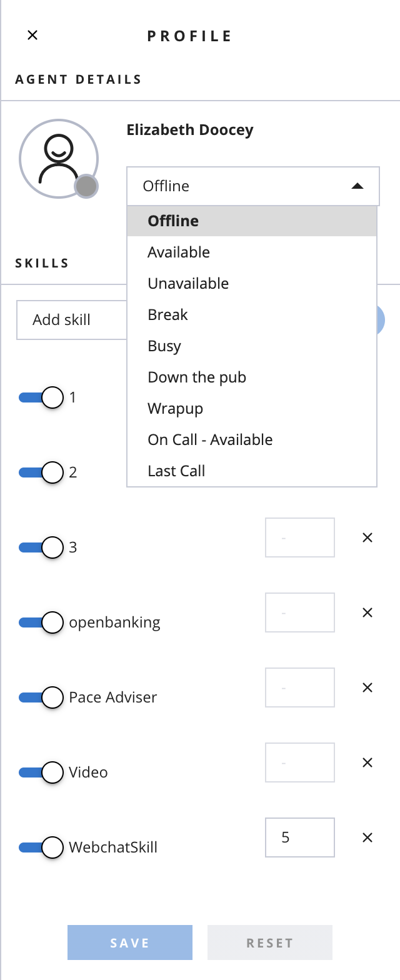Viewport: 400px width, 980px height.
Task: Delete the WebchatSkill entry
Action: (367, 837)
